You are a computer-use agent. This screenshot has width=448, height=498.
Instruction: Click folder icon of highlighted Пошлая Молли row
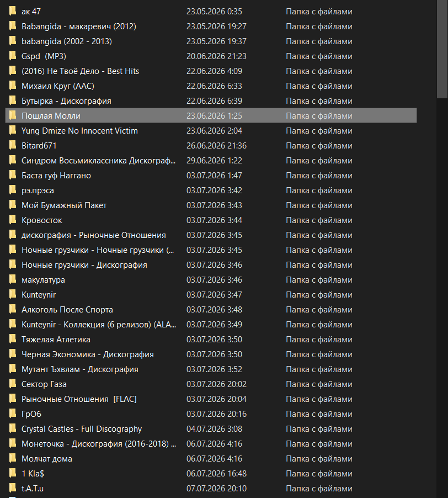pyautogui.click(x=13, y=115)
